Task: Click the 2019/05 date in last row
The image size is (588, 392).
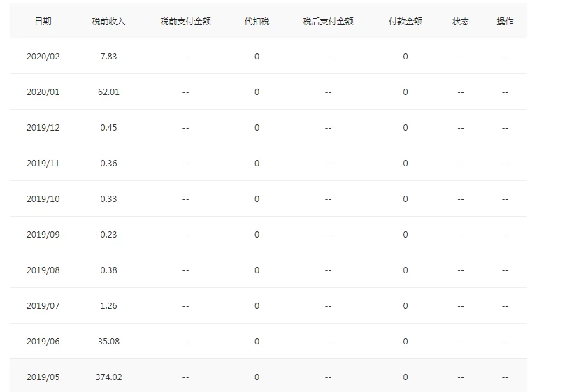Action: pos(43,377)
